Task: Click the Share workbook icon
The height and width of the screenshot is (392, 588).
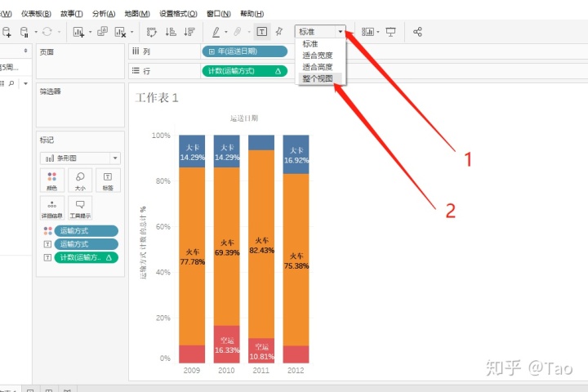Action: tap(417, 32)
